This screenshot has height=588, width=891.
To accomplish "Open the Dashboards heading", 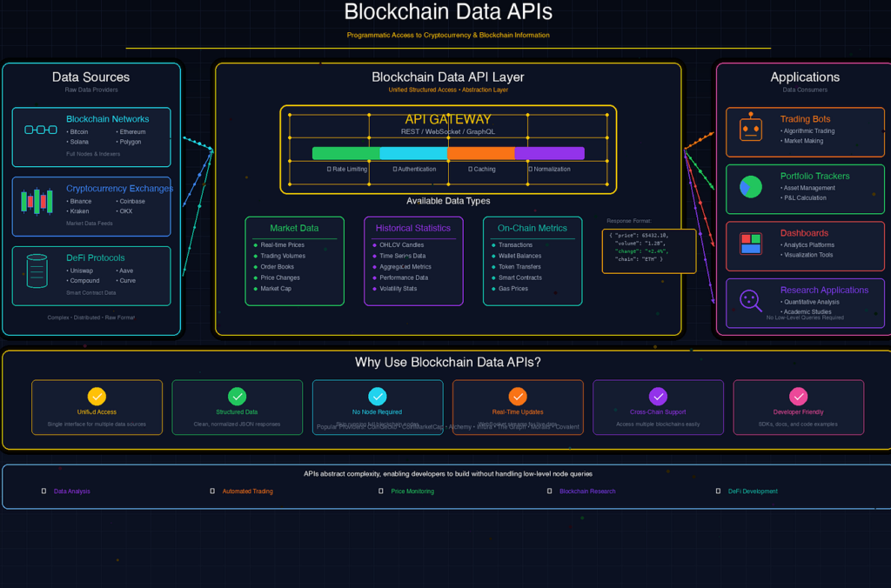I will point(804,233).
